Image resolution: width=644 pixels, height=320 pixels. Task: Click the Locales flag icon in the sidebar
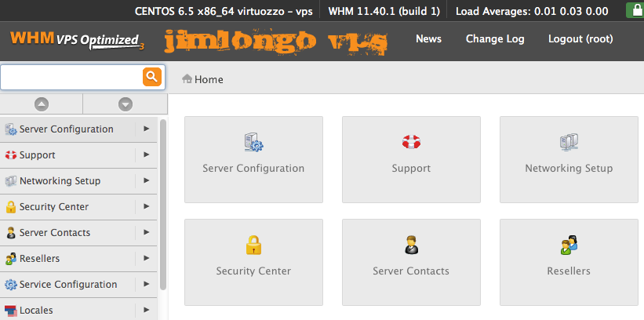click(11, 311)
